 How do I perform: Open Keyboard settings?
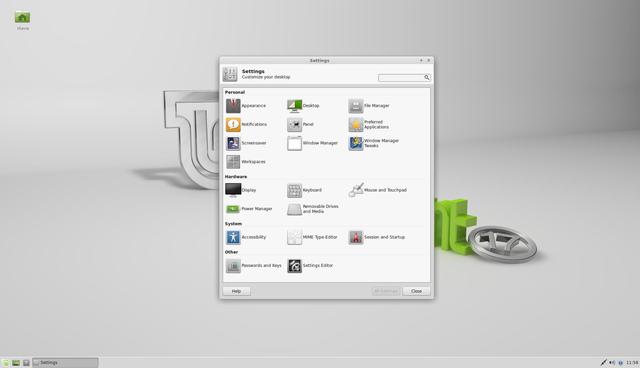pyautogui.click(x=304, y=190)
